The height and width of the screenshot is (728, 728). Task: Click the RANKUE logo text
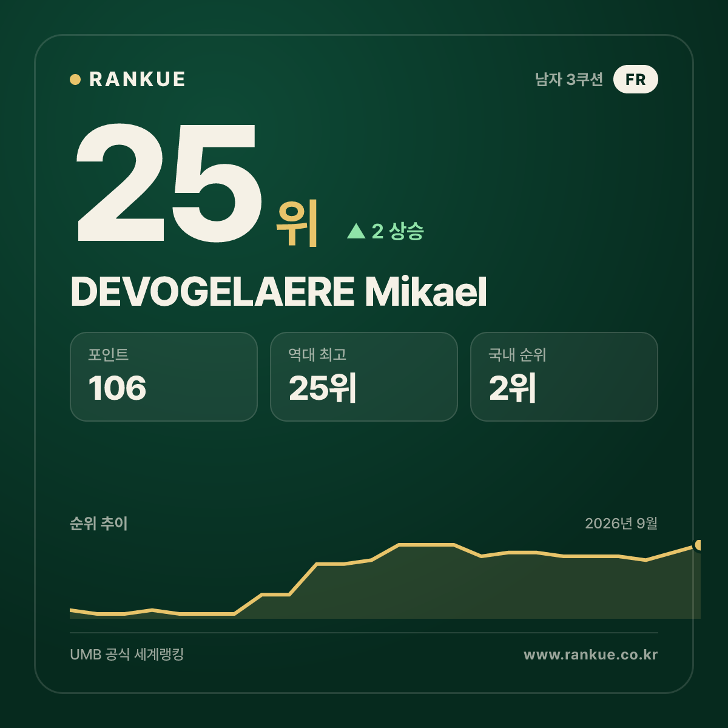137,79
